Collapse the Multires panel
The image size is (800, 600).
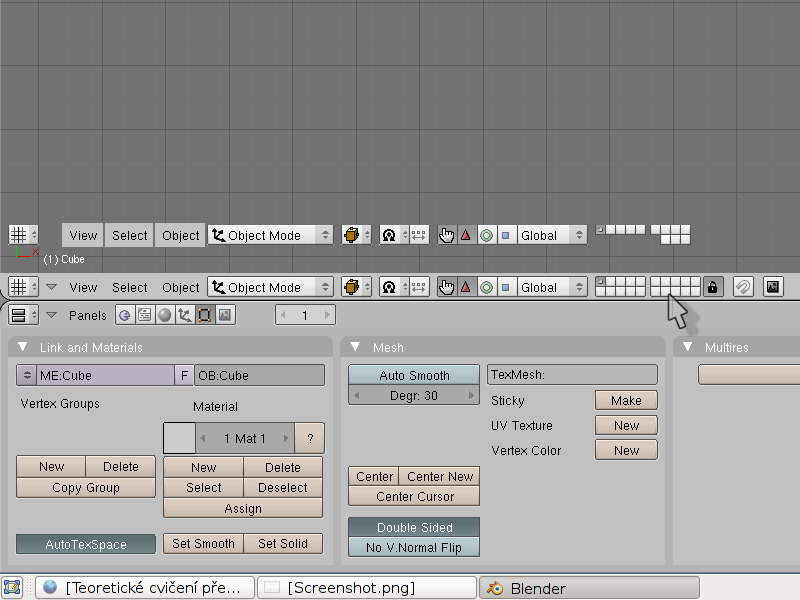[687, 347]
